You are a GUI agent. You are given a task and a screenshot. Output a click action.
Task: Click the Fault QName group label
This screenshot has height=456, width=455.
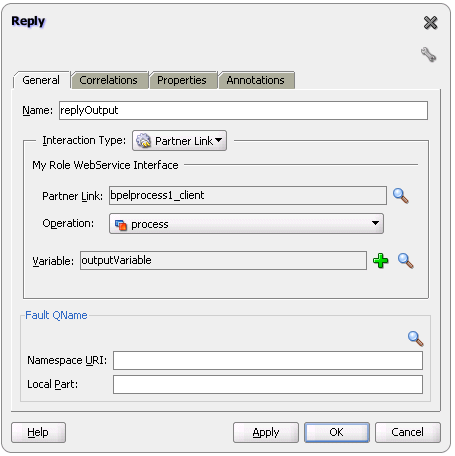click(56, 315)
